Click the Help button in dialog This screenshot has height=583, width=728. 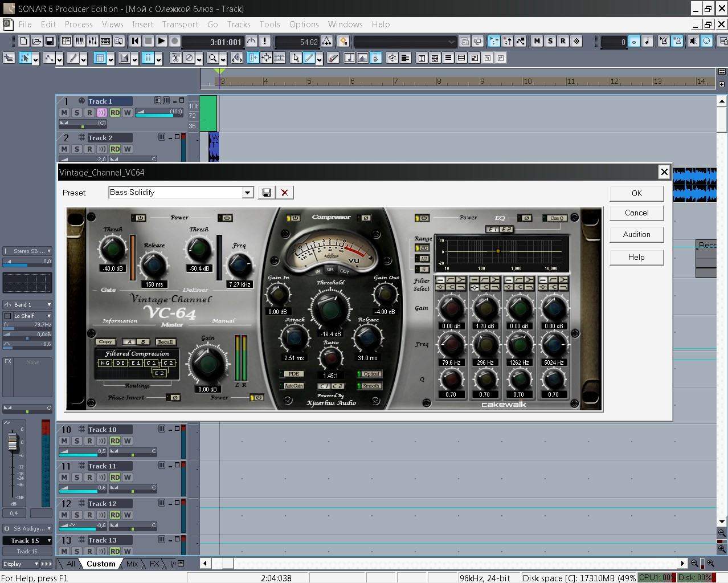(x=636, y=257)
